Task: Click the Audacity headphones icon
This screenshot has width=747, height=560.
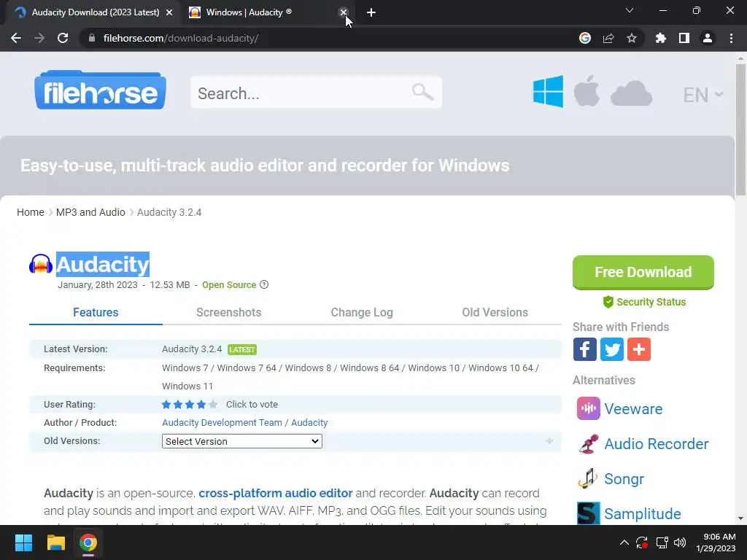Action: point(41,264)
